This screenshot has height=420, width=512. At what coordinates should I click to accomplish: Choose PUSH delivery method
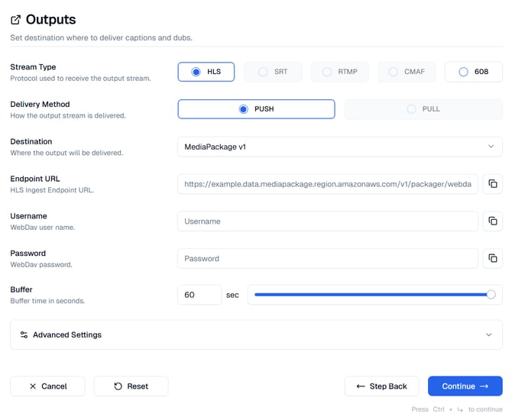point(256,109)
